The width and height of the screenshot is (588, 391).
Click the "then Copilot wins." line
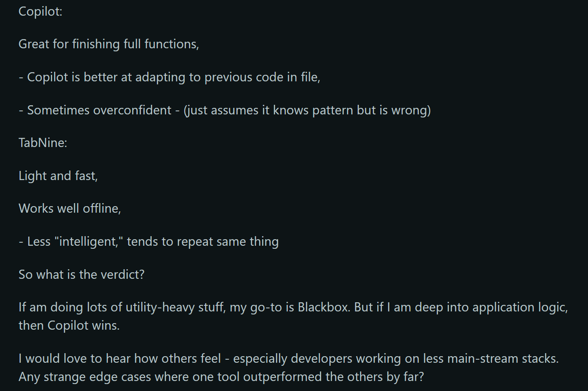click(x=69, y=326)
